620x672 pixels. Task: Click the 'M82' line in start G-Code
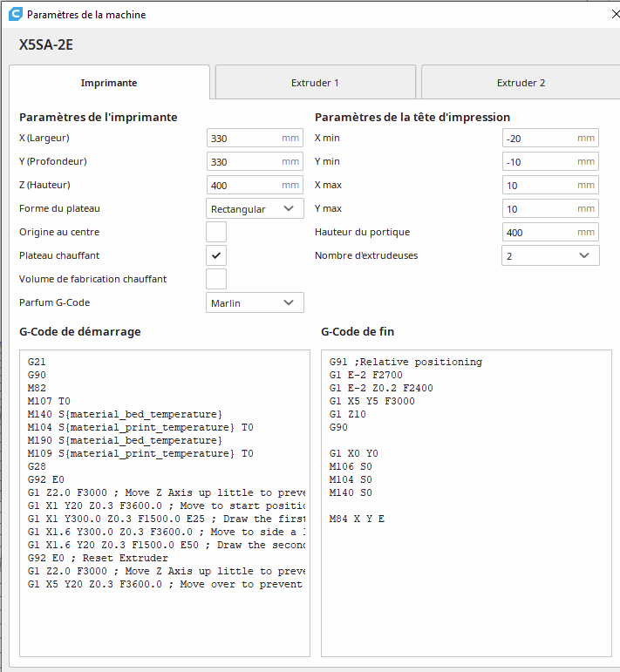(37, 388)
